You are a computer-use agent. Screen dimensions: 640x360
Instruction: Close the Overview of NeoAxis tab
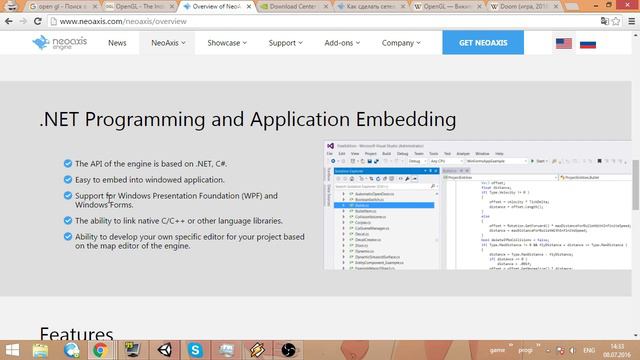249,7
